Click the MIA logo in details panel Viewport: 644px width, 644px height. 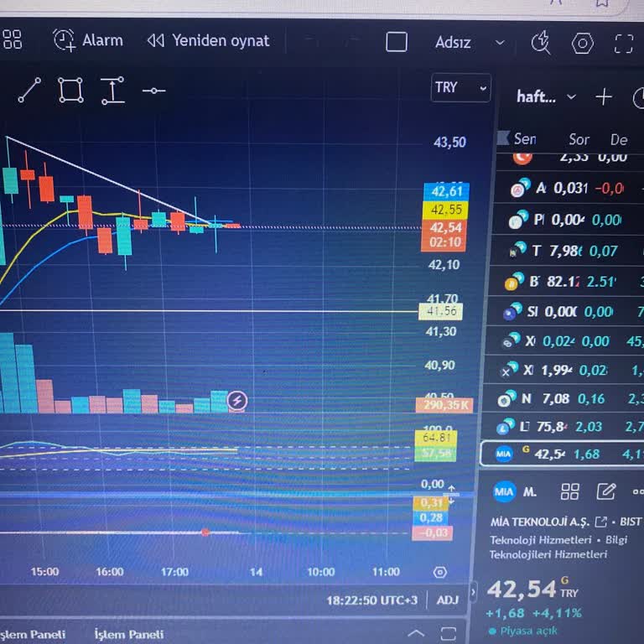(x=504, y=491)
